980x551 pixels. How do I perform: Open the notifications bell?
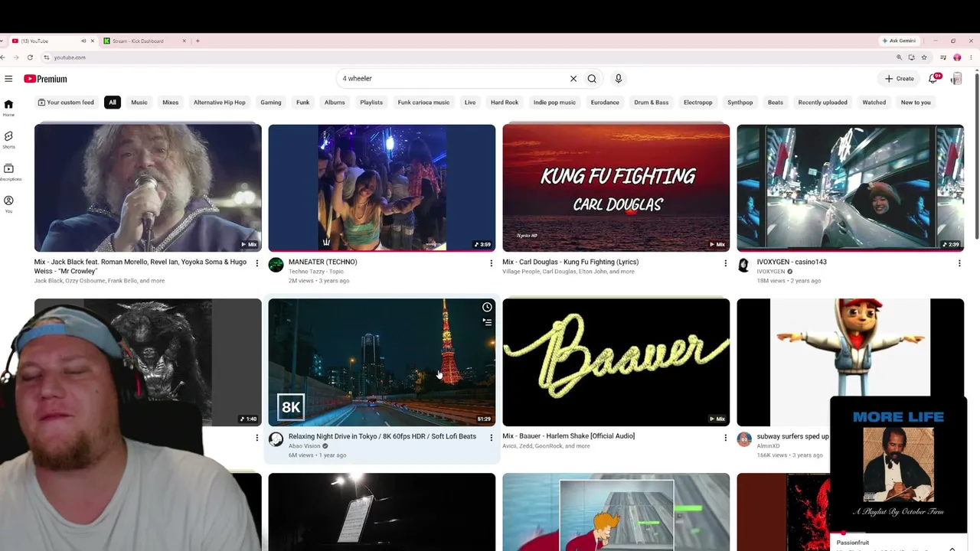[x=933, y=78]
